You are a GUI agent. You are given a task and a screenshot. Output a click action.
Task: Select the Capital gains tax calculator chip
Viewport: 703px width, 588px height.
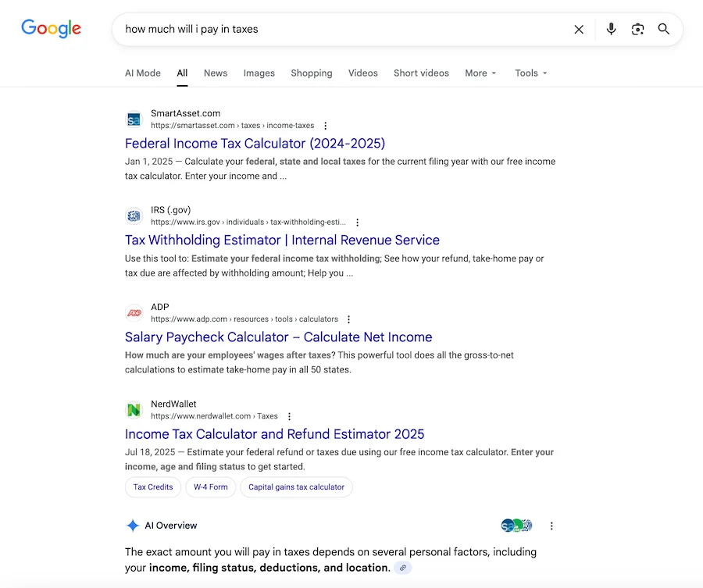[x=296, y=486]
